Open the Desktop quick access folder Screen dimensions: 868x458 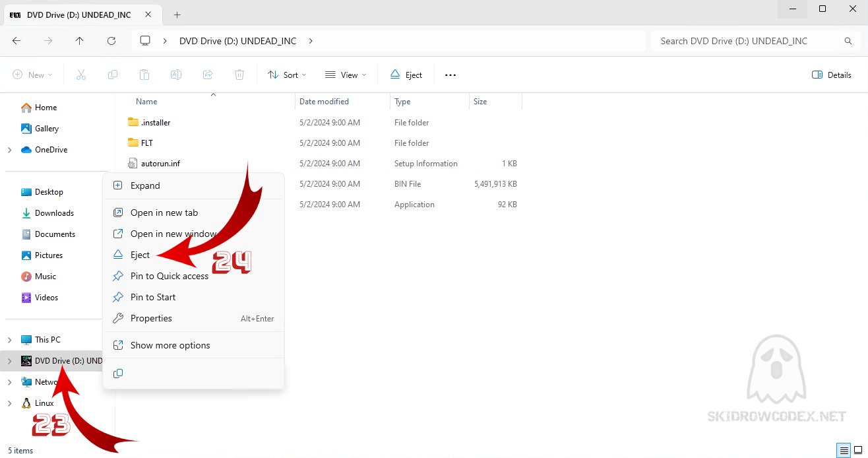pos(42,192)
